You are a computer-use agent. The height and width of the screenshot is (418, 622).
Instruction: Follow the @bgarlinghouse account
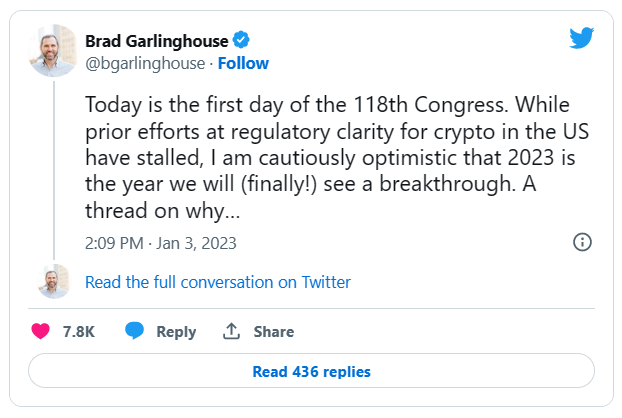tap(243, 63)
